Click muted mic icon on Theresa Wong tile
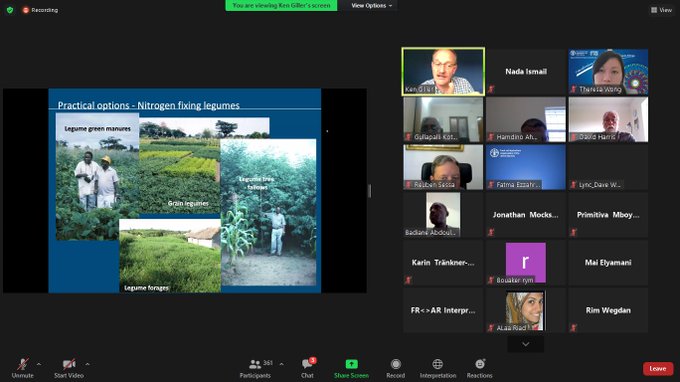 pos(573,89)
